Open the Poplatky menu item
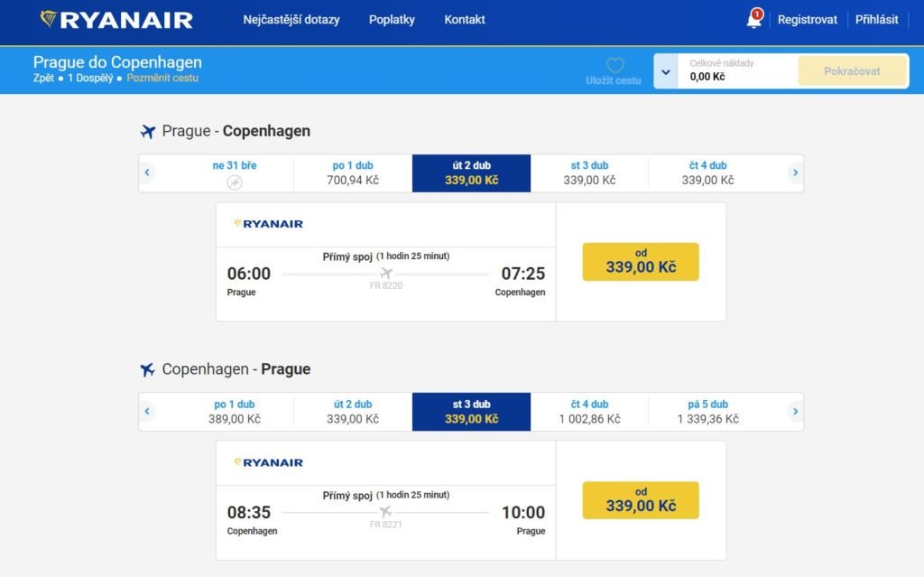 [392, 20]
